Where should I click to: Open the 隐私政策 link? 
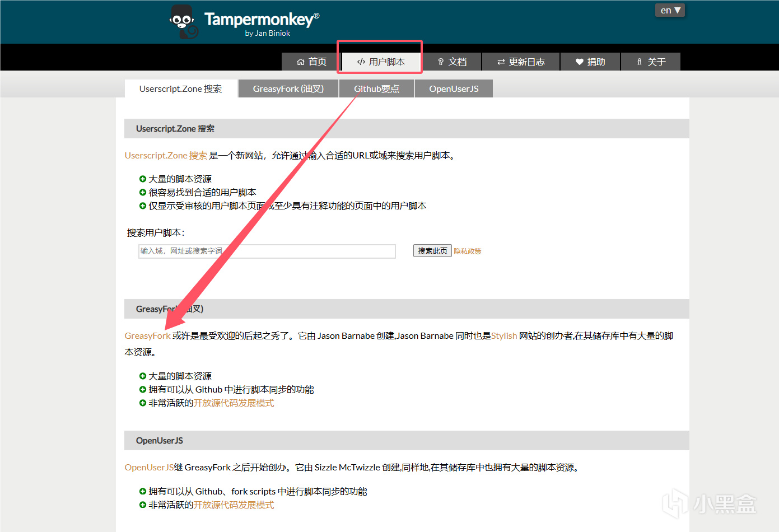click(x=468, y=251)
